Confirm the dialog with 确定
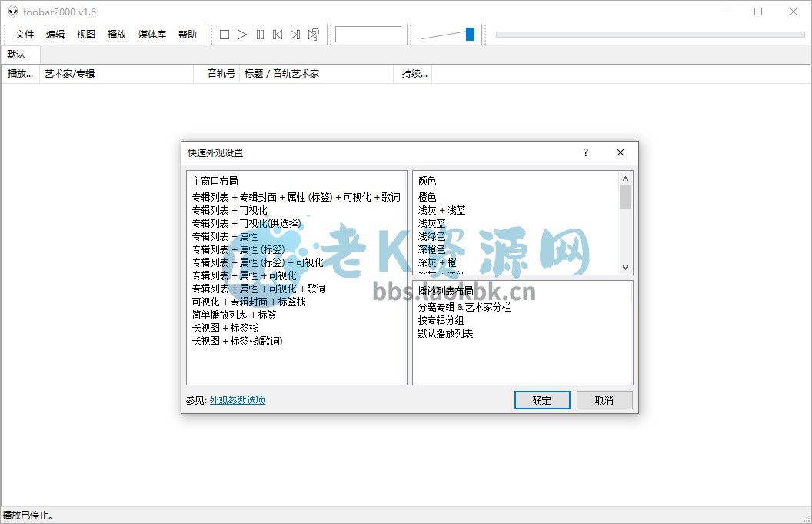 point(542,400)
